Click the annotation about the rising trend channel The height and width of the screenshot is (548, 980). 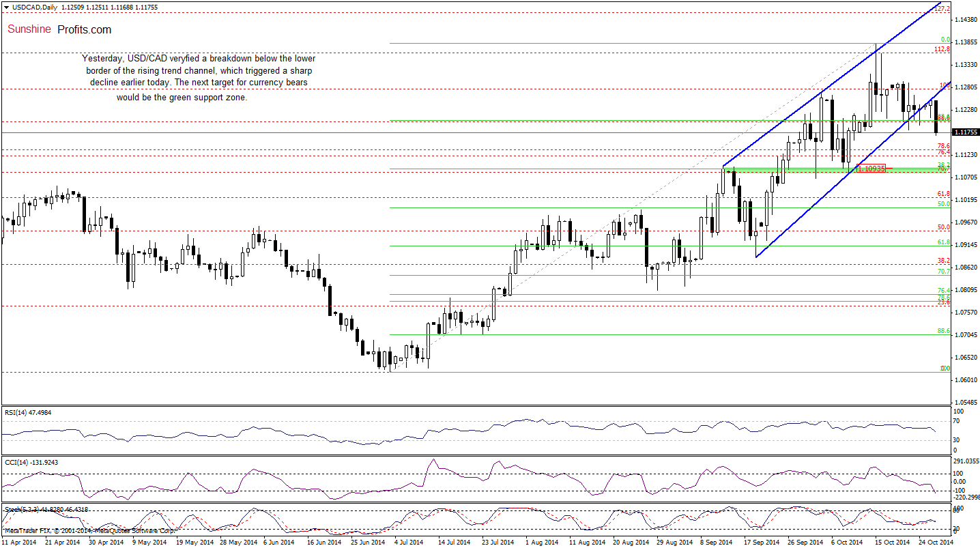[199, 78]
